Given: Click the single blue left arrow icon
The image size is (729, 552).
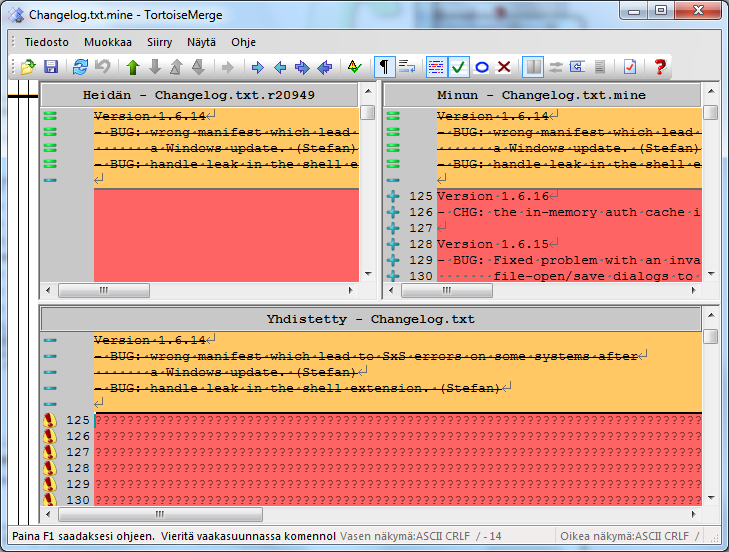Looking at the screenshot, I should (x=280, y=67).
